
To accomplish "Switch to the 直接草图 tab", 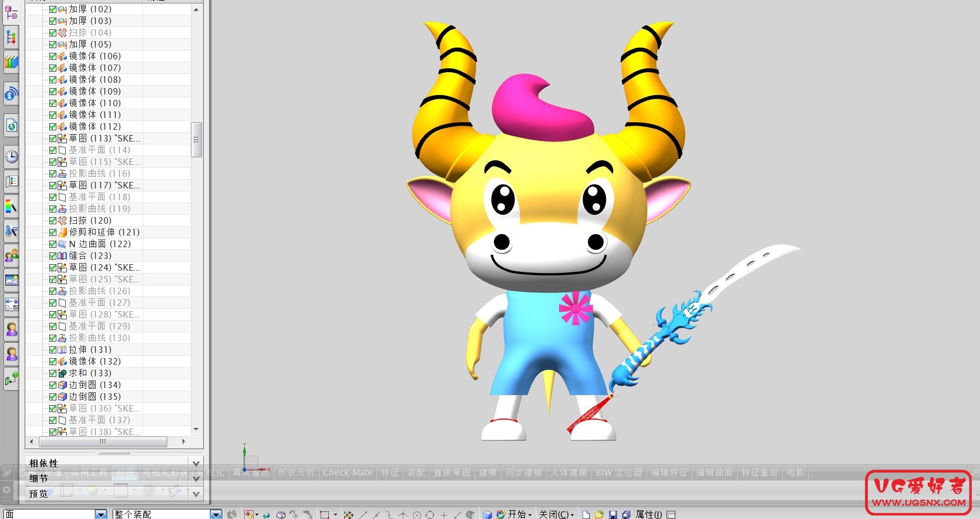I will coord(452,473).
